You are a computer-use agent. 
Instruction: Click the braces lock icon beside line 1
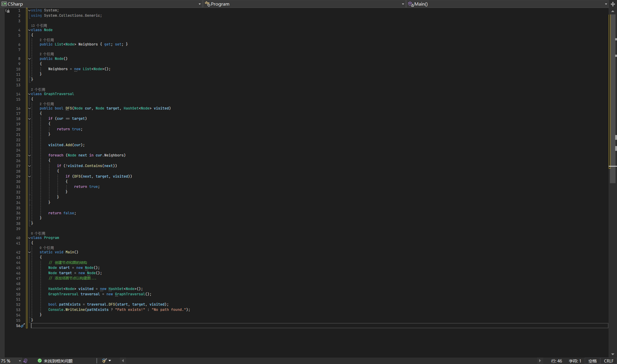tap(7, 11)
